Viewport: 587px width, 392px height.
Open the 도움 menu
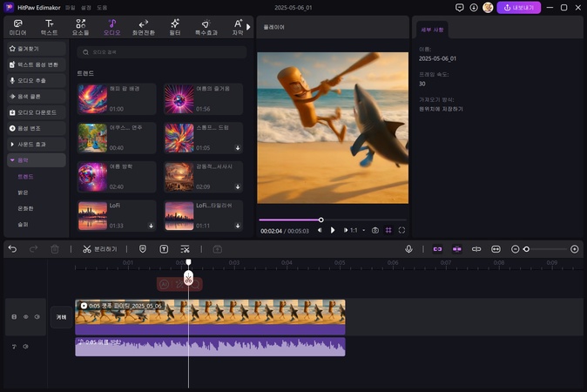coord(102,8)
